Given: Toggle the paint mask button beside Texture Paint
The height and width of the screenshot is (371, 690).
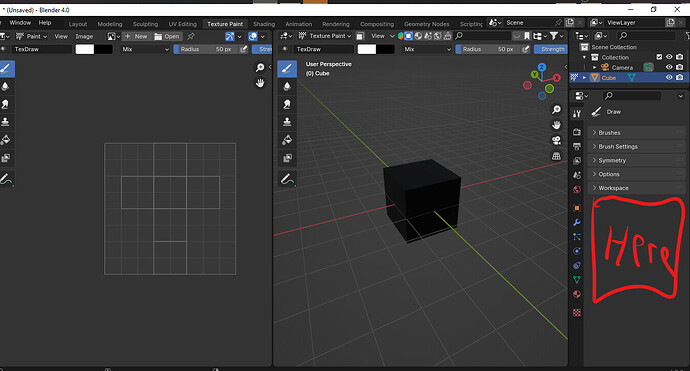Looking at the screenshot, I should tap(360, 36).
